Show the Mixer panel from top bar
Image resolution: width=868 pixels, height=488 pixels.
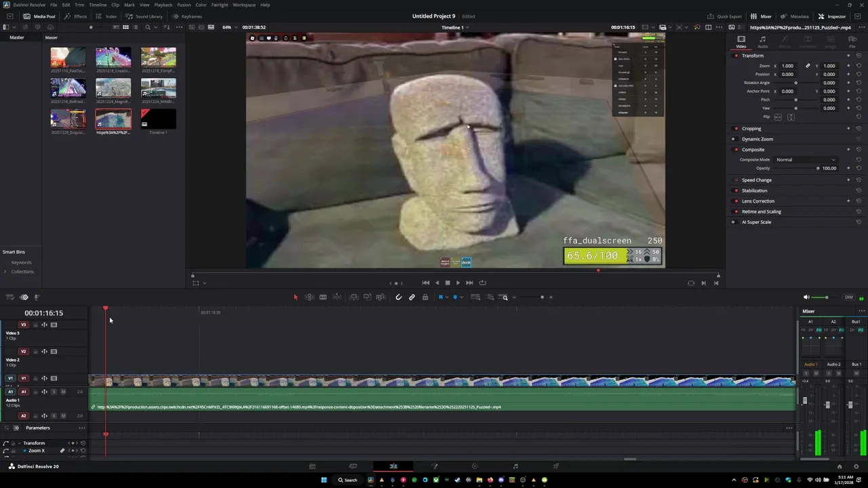click(x=762, y=16)
